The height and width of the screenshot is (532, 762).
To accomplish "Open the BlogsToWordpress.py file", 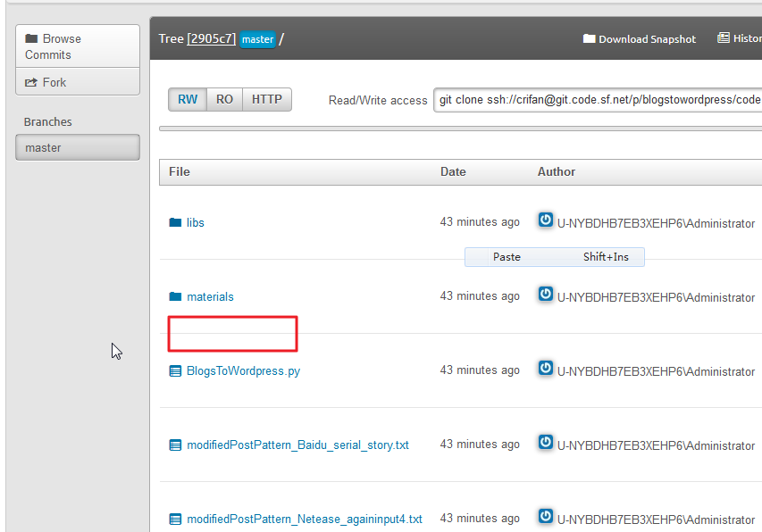I will tap(244, 370).
